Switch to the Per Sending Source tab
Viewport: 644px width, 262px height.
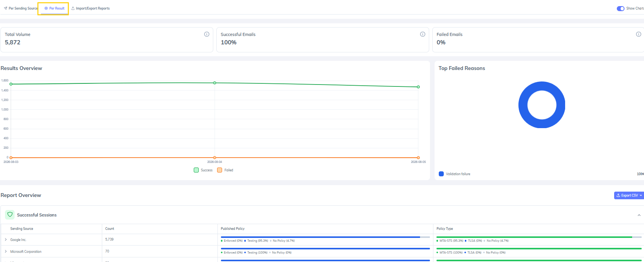(21, 8)
